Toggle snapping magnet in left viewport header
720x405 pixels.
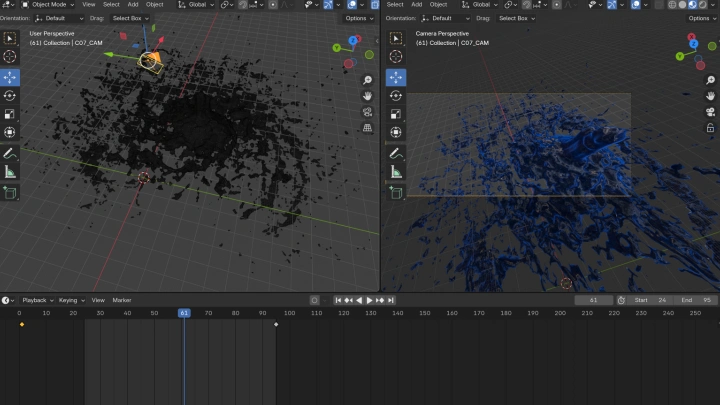[242, 5]
